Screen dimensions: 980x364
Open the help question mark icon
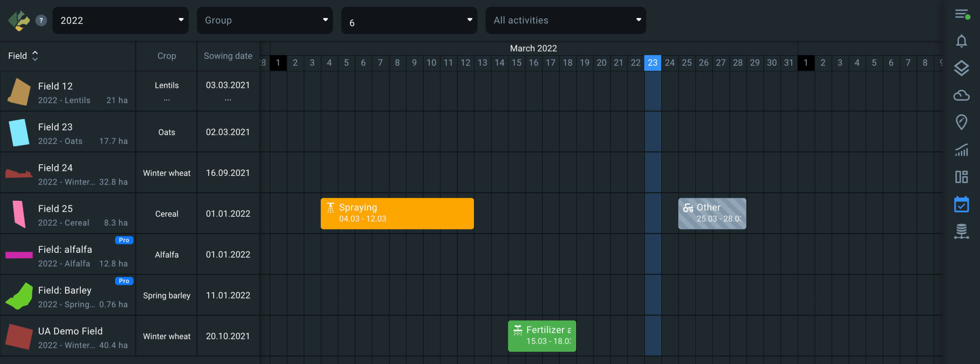[41, 20]
